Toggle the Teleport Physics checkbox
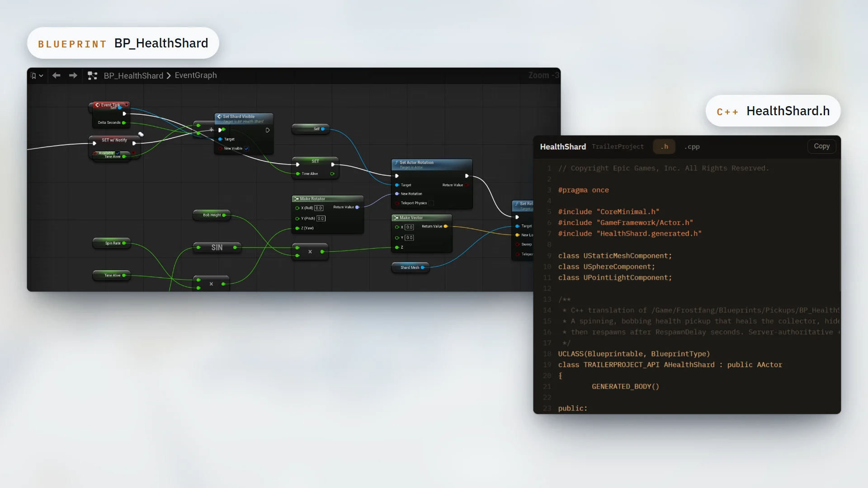This screenshot has width=868, height=488. (x=431, y=203)
